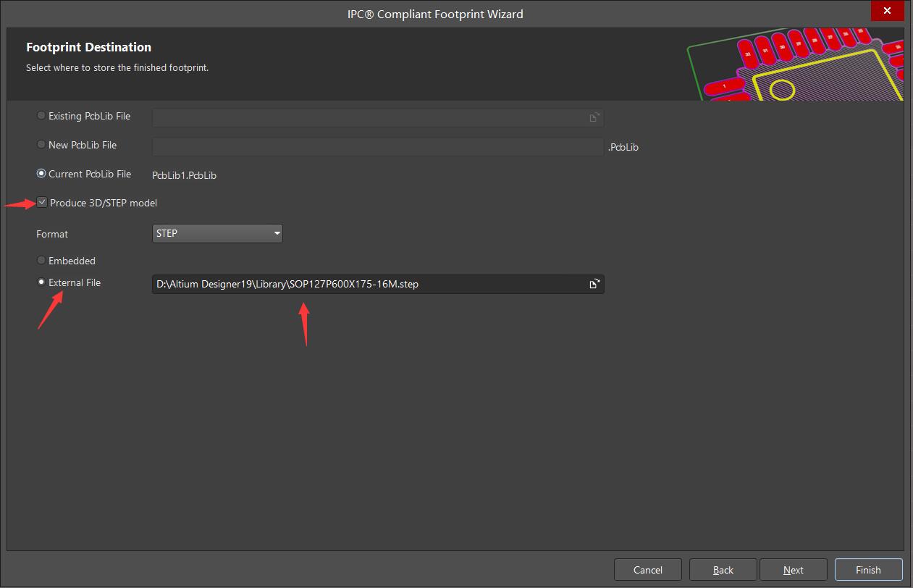This screenshot has width=913, height=588.
Task: Click browse icon in Existing PcbLib File field
Action: point(594,117)
